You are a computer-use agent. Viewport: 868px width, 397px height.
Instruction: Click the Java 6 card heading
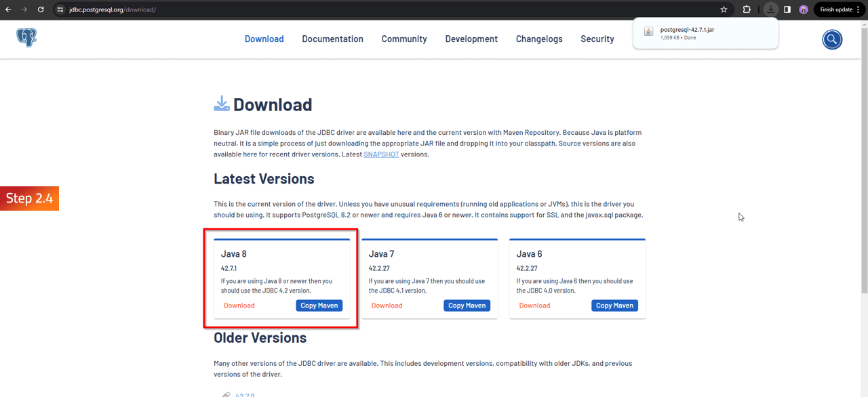click(530, 254)
